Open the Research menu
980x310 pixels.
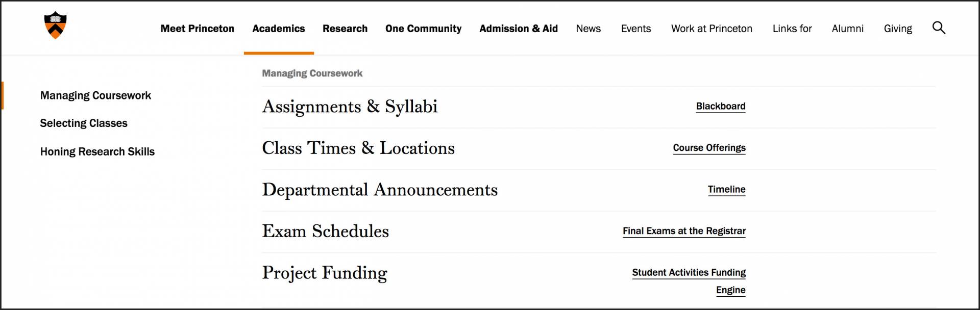click(345, 29)
